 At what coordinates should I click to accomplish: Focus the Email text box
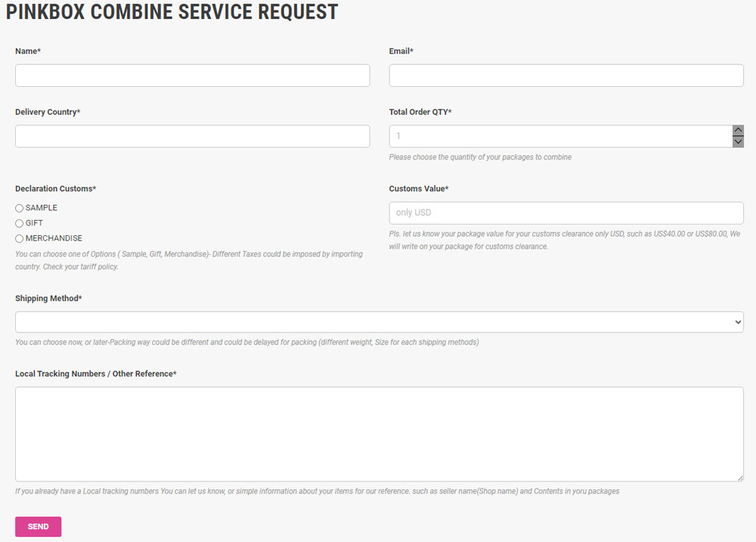click(x=565, y=76)
